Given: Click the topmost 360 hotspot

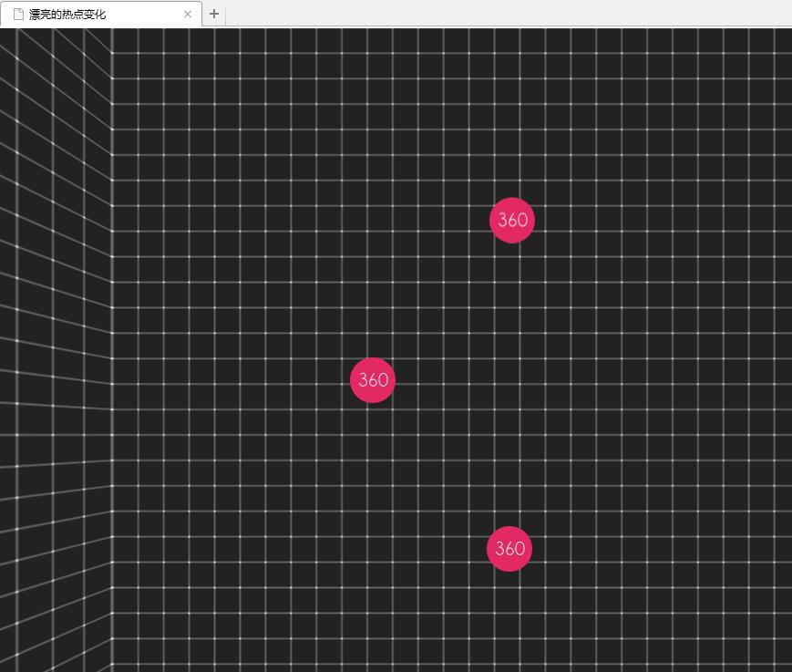Looking at the screenshot, I should pos(512,221).
